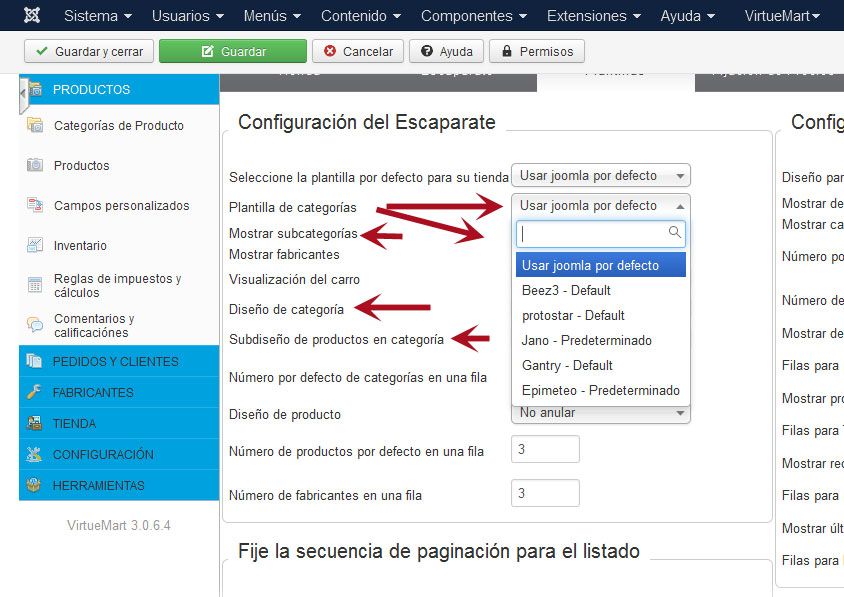Expand the HERRAMIENTAS section
This screenshot has height=597, width=844.
click(119, 485)
